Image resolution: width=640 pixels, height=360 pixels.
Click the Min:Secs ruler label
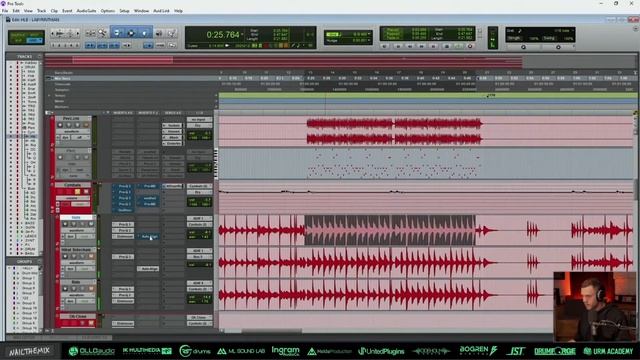click(62, 78)
